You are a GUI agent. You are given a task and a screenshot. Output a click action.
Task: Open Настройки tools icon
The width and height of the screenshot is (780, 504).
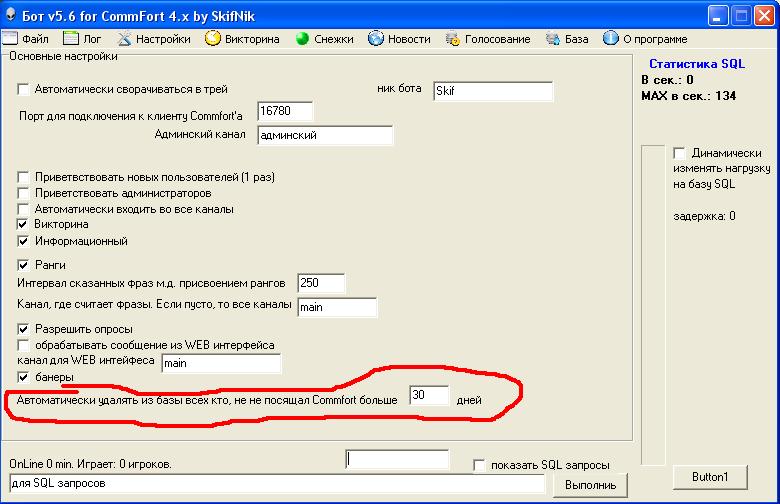coord(124,38)
